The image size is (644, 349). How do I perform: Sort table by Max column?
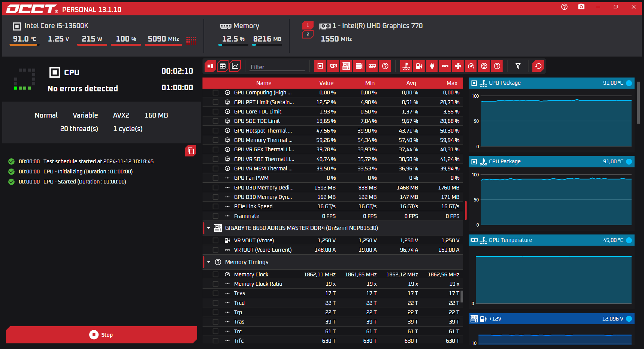click(x=452, y=83)
